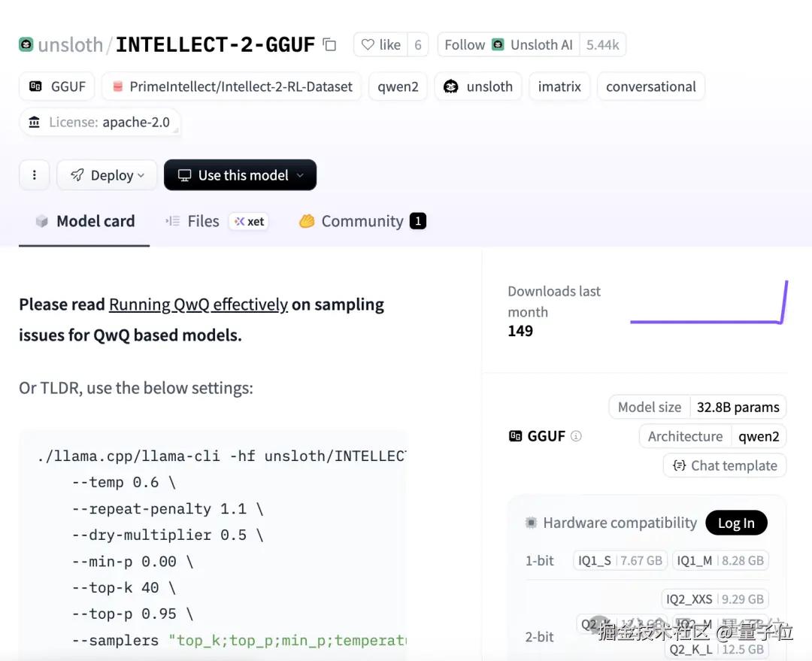Click the copy model name icon
812x661 pixels.
point(329,44)
